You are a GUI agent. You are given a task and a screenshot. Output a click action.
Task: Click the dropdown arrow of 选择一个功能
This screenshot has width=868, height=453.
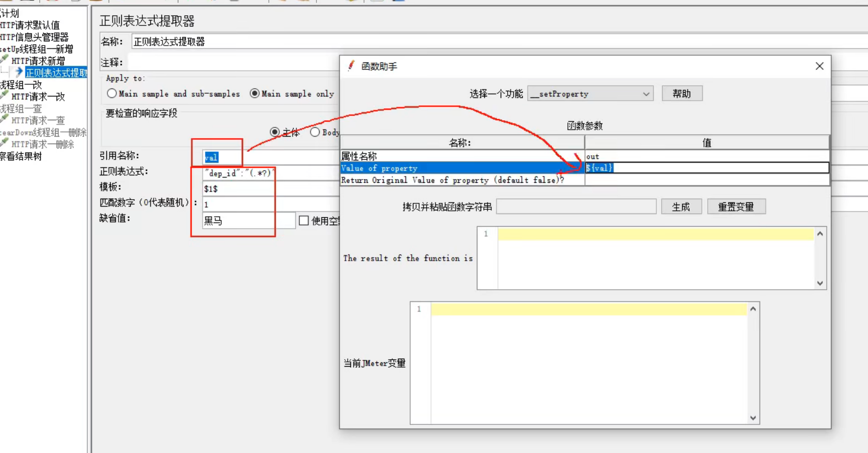(x=646, y=94)
